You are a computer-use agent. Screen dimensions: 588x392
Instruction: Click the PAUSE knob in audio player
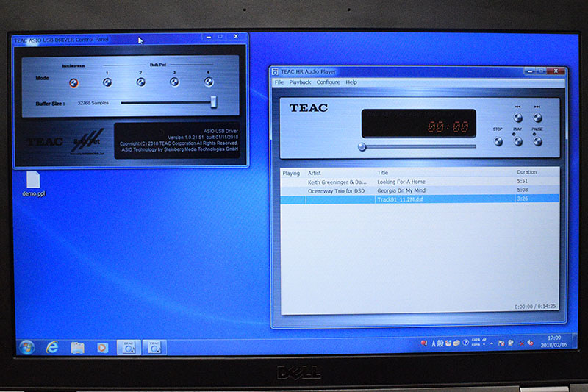pos(537,141)
